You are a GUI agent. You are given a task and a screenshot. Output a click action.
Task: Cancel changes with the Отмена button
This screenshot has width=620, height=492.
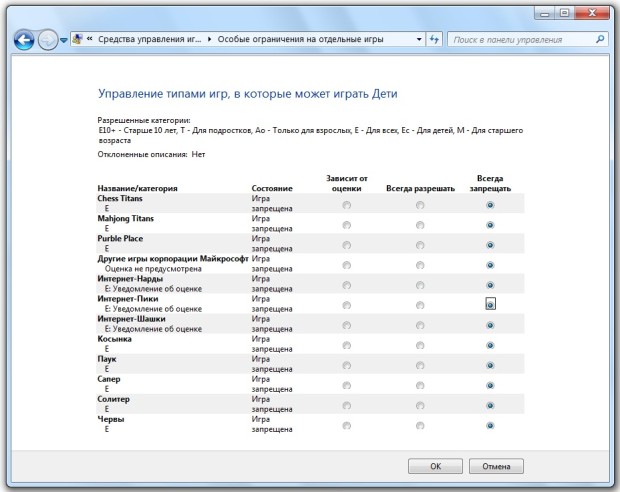tap(496, 466)
